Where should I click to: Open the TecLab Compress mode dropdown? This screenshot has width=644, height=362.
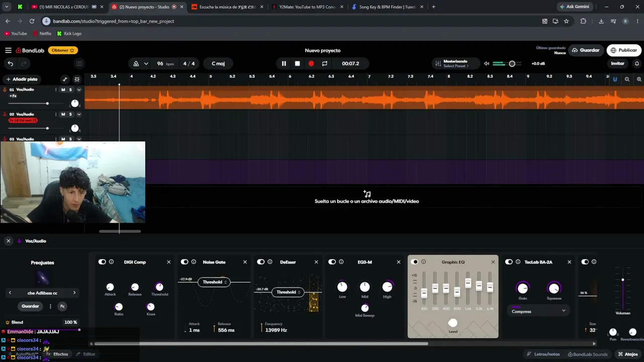point(538,311)
